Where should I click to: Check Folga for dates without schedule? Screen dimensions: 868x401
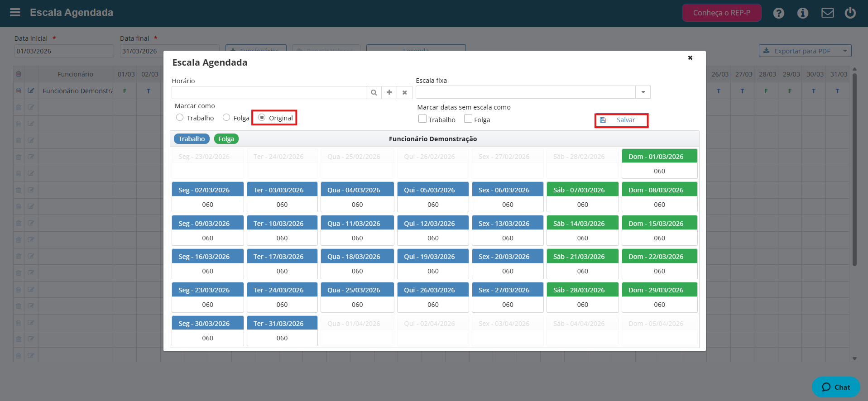click(468, 119)
